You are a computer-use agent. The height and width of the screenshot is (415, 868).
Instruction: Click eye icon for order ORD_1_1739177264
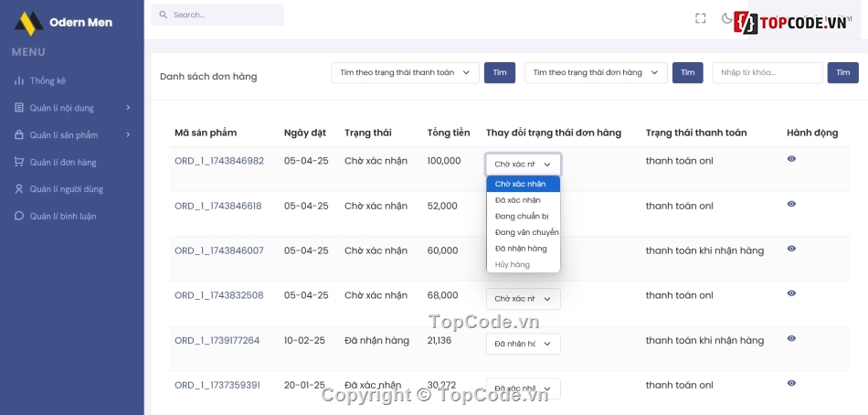click(791, 338)
